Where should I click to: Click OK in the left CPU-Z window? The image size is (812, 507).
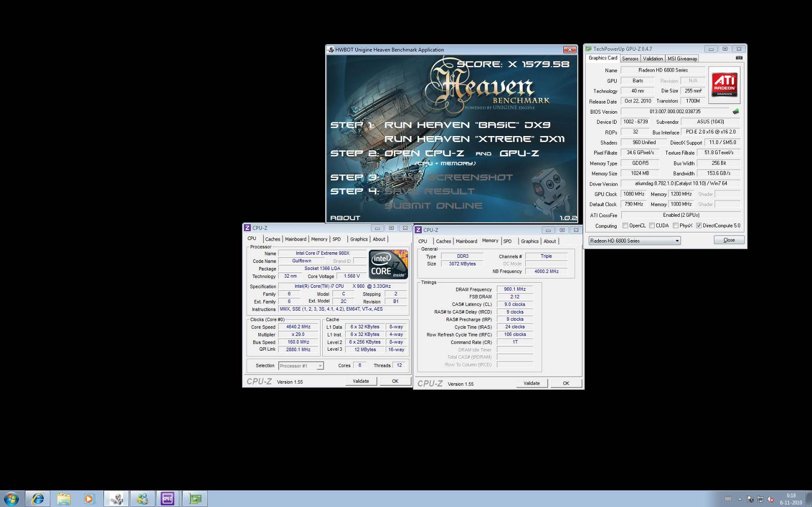395,381
